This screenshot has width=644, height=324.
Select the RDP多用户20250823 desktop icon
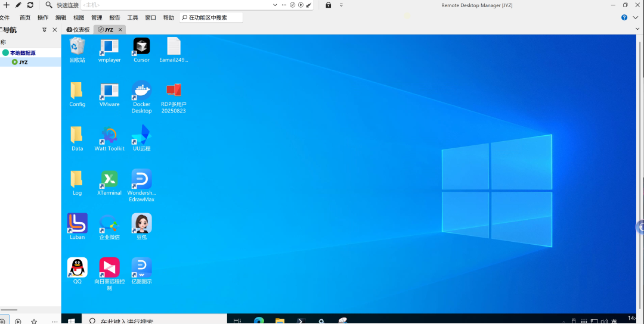pyautogui.click(x=174, y=98)
